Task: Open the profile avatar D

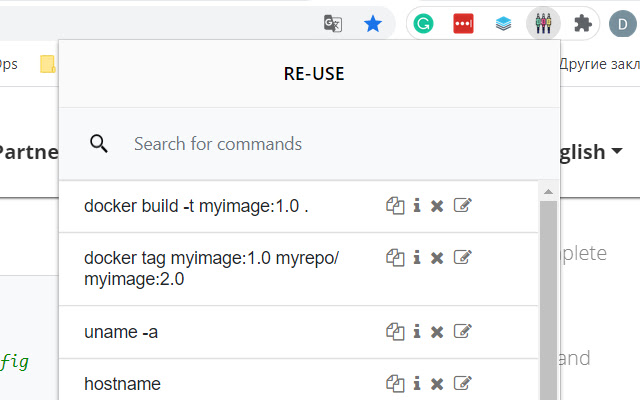Action: 623,24
